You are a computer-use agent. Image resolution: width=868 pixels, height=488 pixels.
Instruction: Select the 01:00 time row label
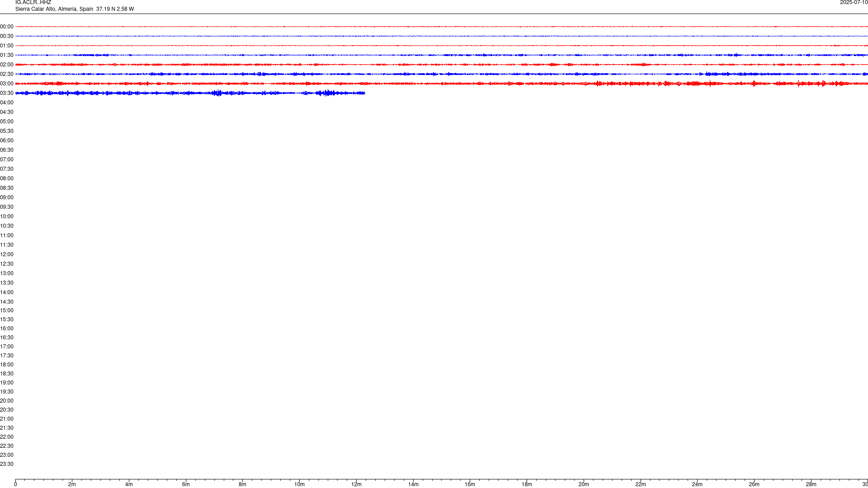7,46
